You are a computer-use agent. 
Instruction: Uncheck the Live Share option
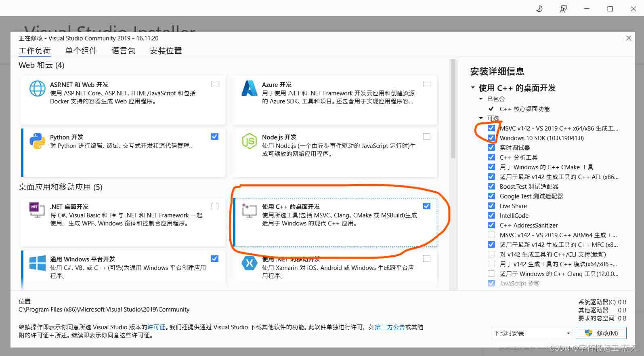491,206
